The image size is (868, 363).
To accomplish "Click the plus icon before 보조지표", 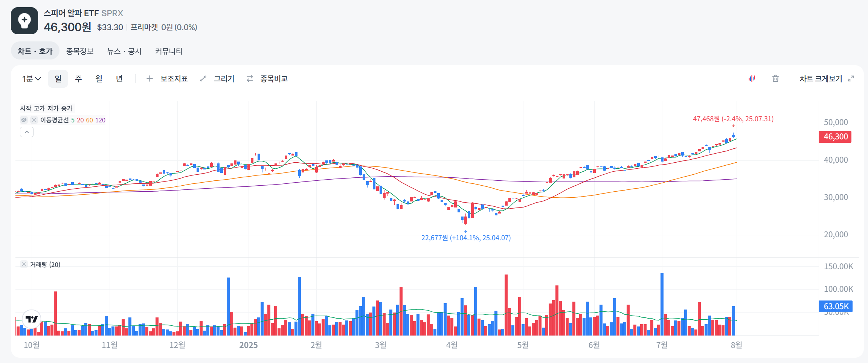I will click(x=149, y=79).
